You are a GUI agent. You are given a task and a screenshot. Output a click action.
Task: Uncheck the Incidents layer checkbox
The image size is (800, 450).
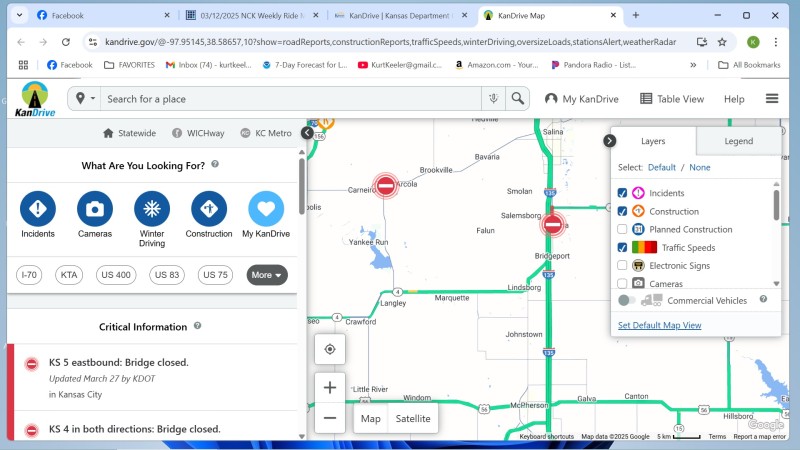click(x=622, y=193)
